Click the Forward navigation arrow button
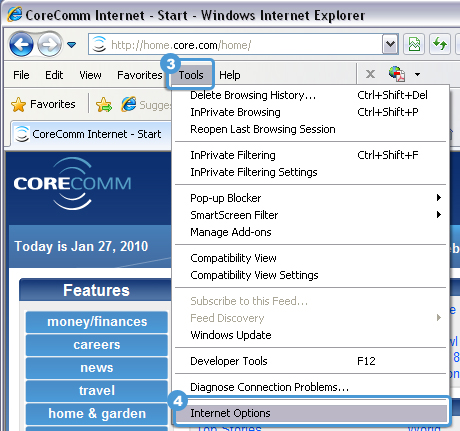Screen dimensions: 460x431 click(50, 44)
